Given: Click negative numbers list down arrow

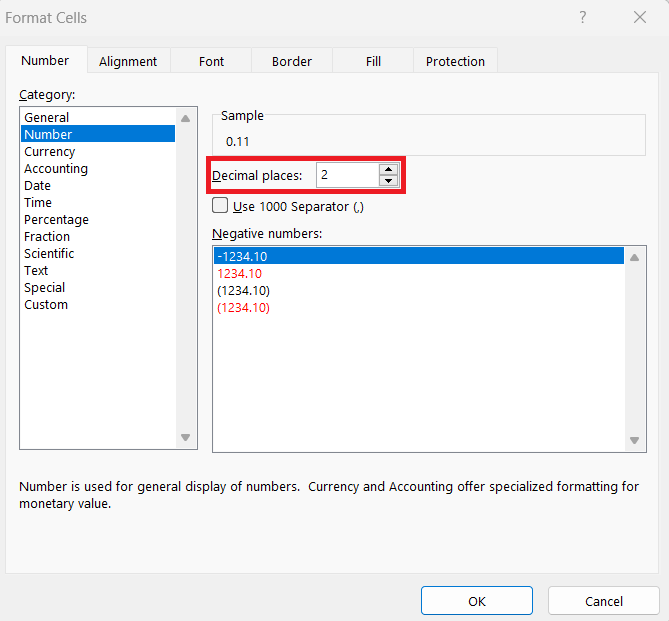Looking at the screenshot, I should [634, 440].
